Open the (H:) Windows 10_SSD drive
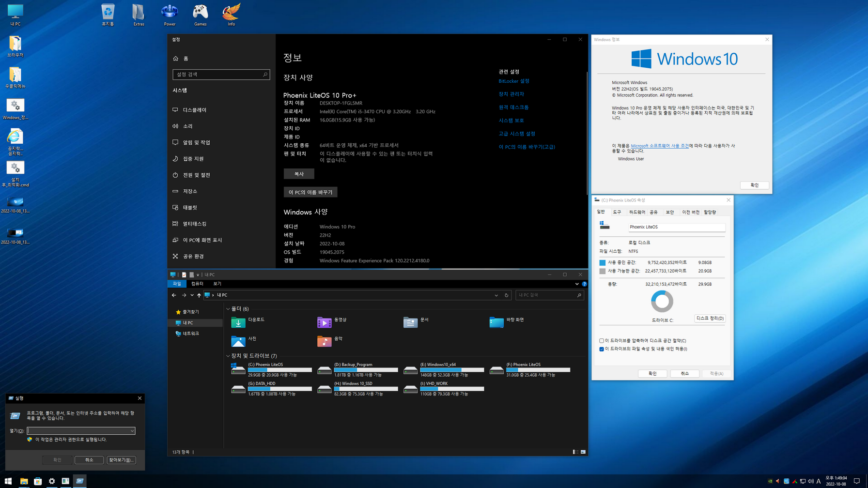Screen dimensions: 868x488 click(x=357, y=389)
